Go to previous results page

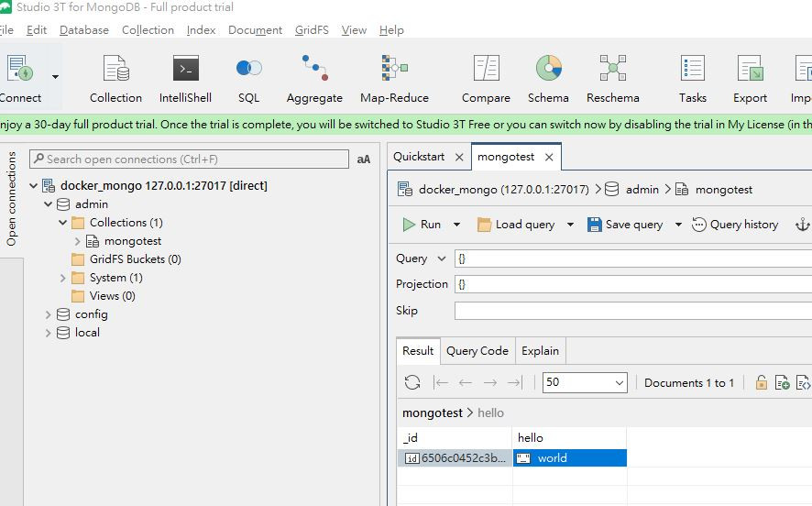coord(465,383)
